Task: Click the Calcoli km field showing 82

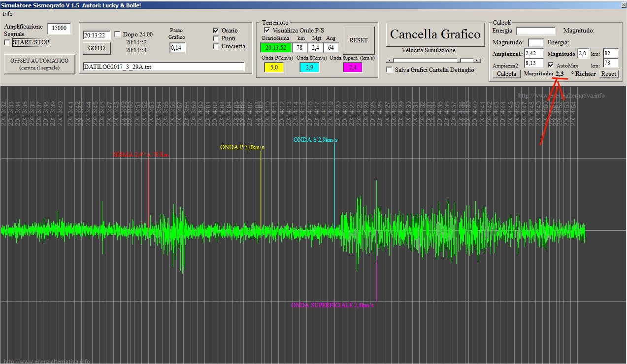Action: (x=611, y=54)
